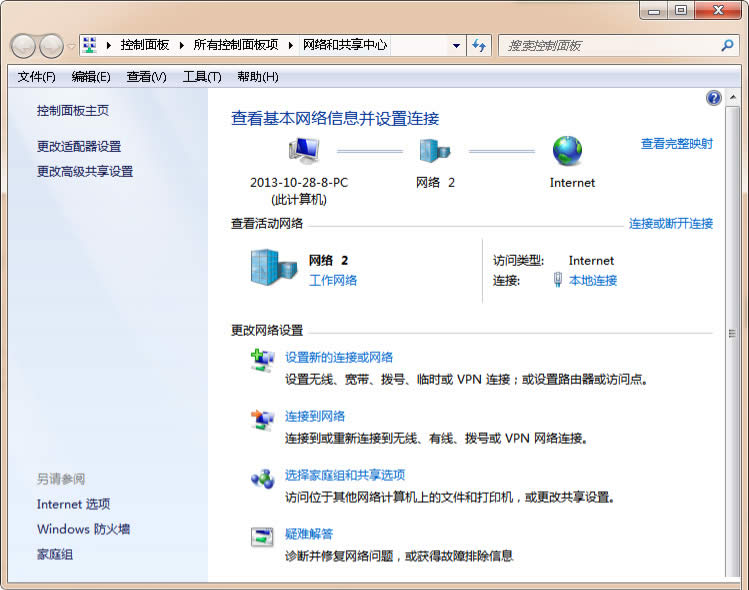Click the blue help question mark icon
This screenshot has width=749, height=590.
[x=714, y=98]
